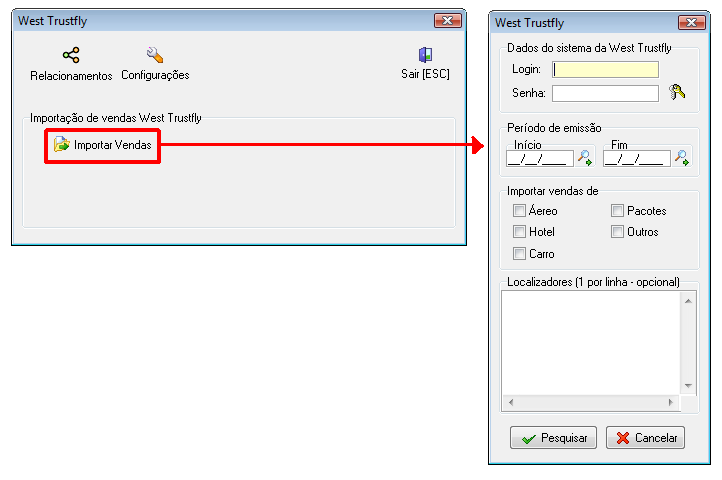Image resolution: width=722 pixels, height=480 pixels.
Task: Open Configurações wrench icon
Action: pos(155,55)
